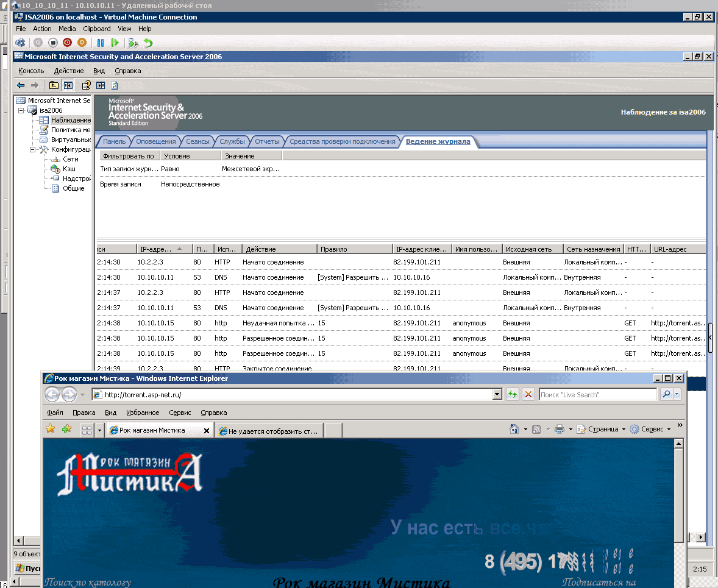
Task: Open the Консоль menu in ISA Server
Action: pos(31,71)
